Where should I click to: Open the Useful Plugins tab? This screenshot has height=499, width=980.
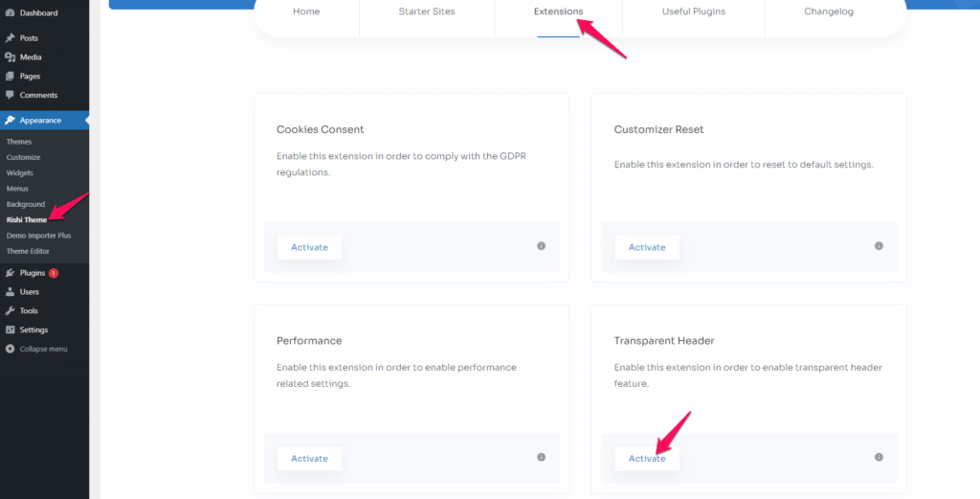point(693,11)
